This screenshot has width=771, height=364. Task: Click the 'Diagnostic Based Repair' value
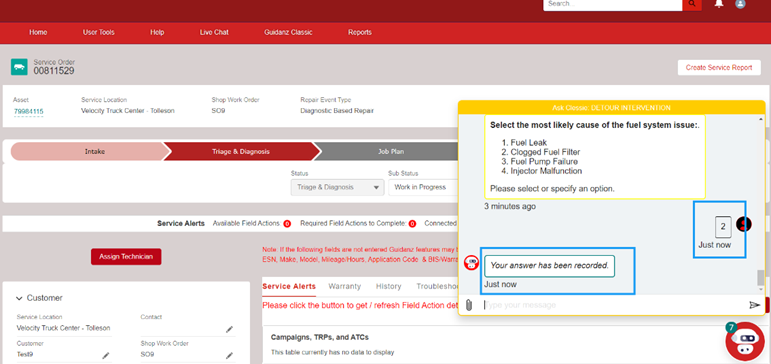337,111
